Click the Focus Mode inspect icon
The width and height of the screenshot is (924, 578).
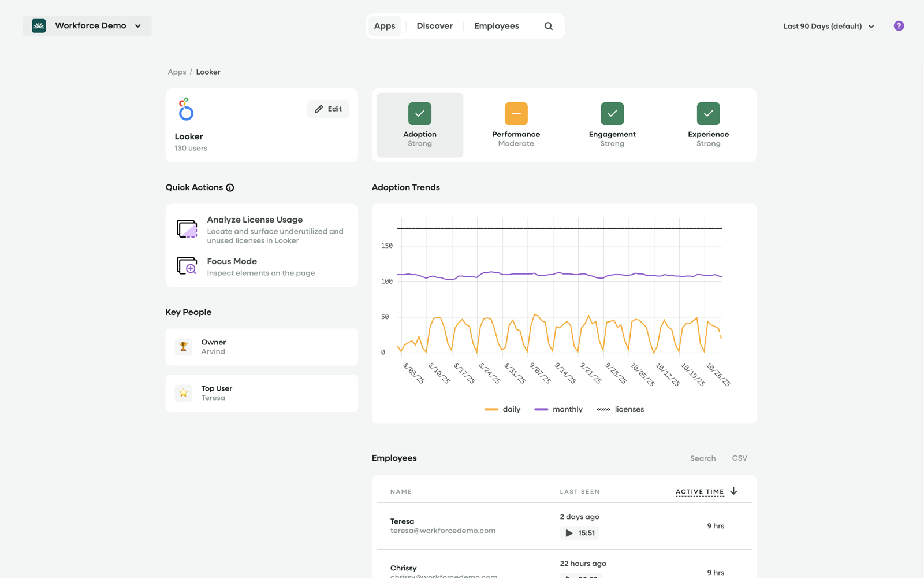tap(186, 266)
